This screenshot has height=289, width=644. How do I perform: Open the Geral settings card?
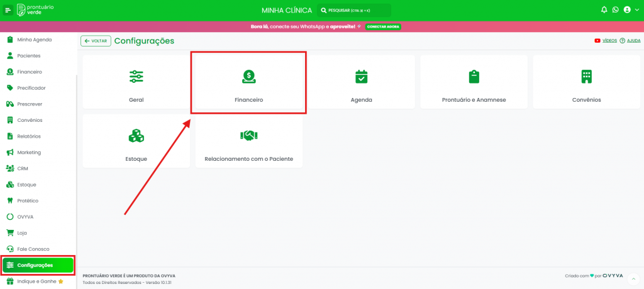pos(136,82)
